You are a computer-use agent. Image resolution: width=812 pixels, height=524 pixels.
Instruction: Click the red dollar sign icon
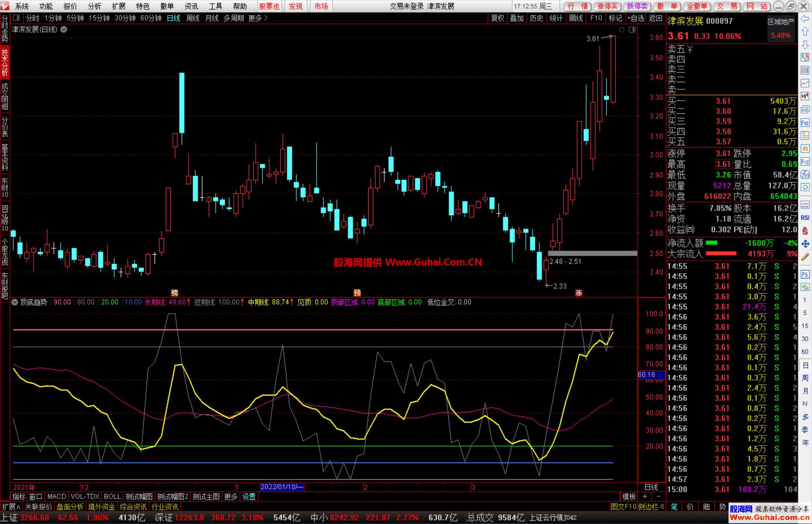(x=805, y=231)
